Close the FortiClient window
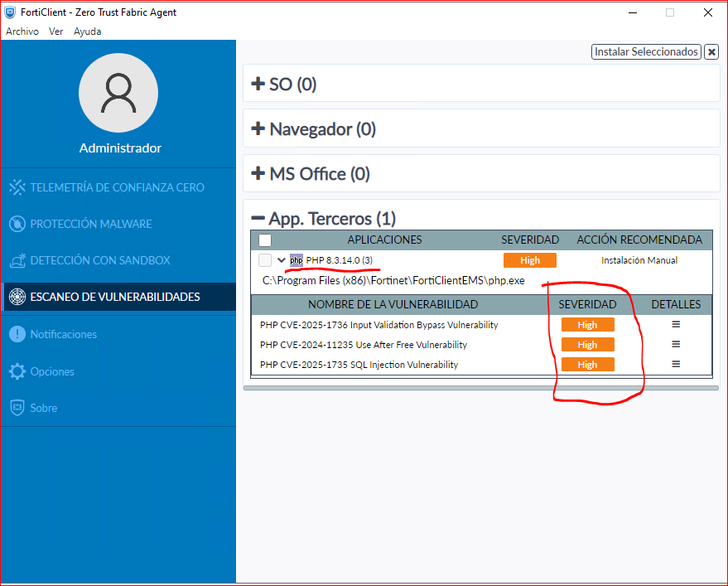The height and width of the screenshot is (586, 728). click(707, 12)
